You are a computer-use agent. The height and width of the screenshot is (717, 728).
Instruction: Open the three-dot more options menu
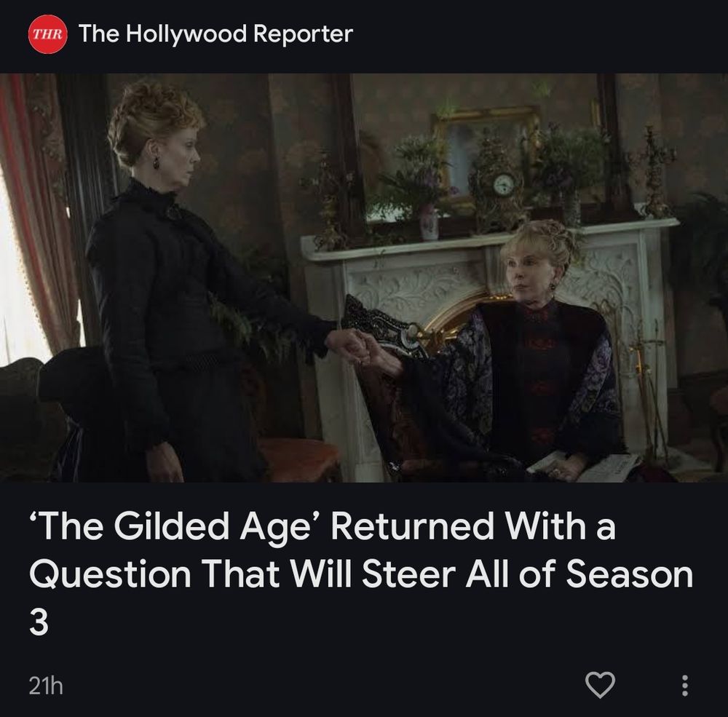tap(684, 686)
